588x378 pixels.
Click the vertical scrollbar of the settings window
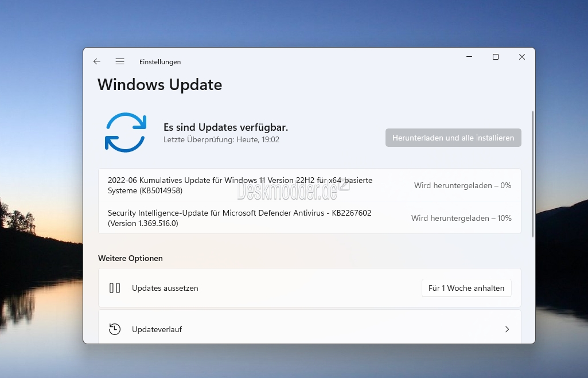click(532, 174)
